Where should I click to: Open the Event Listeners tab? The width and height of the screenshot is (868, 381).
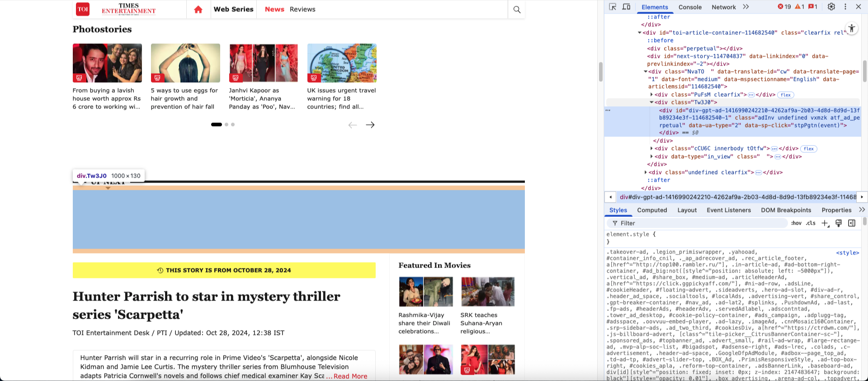729,210
